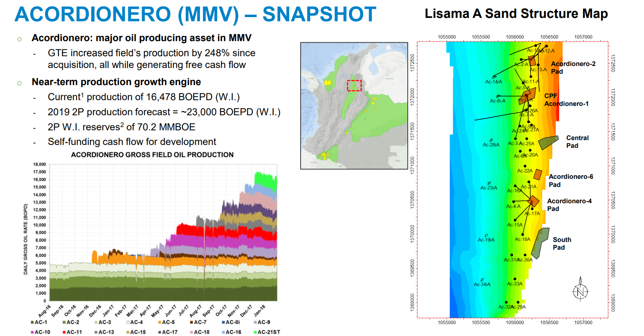
Task: Click the DAILY GROSS OIL RATE (BOPD) axis title
Action: pyautogui.click(x=26, y=239)
